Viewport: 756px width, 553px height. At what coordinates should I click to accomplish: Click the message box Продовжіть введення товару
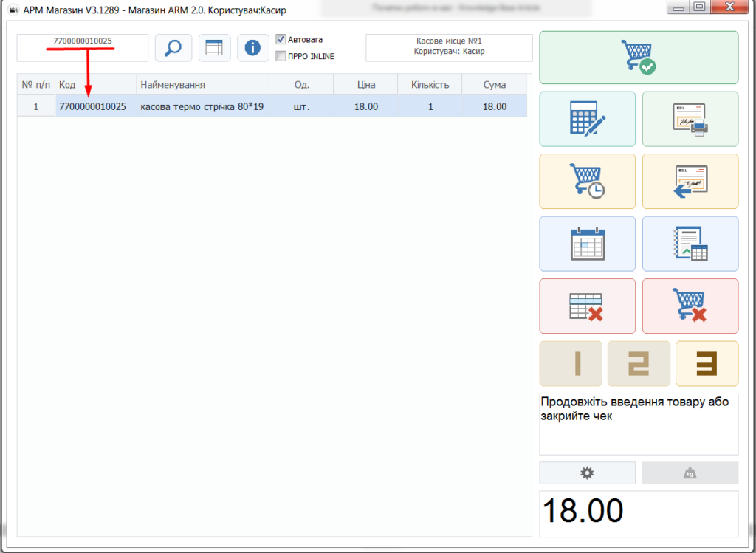639,425
